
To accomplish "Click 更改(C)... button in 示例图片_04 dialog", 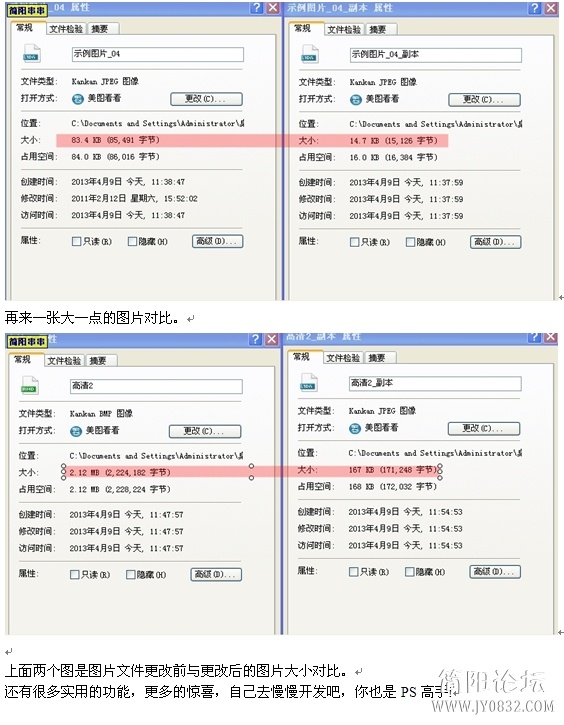I will (206, 99).
